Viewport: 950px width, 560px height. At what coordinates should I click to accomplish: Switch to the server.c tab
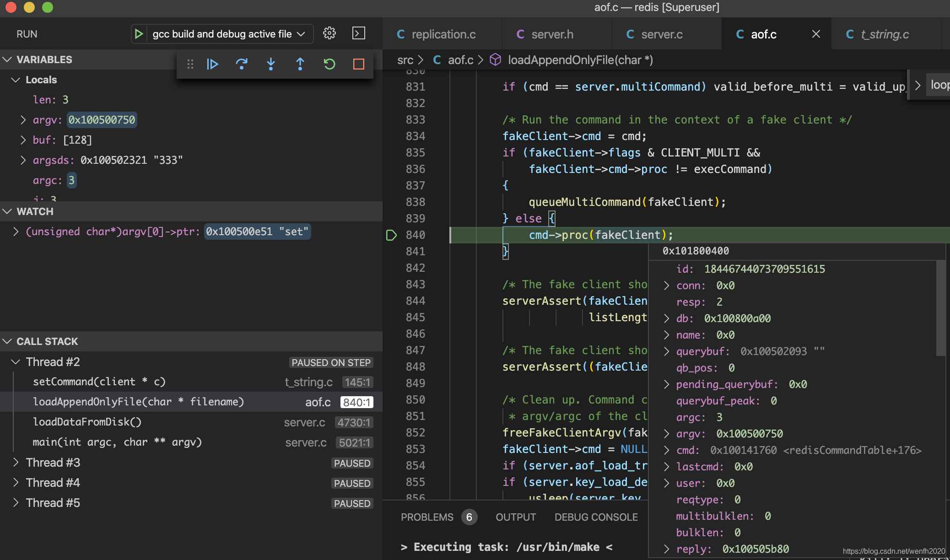(667, 34)
